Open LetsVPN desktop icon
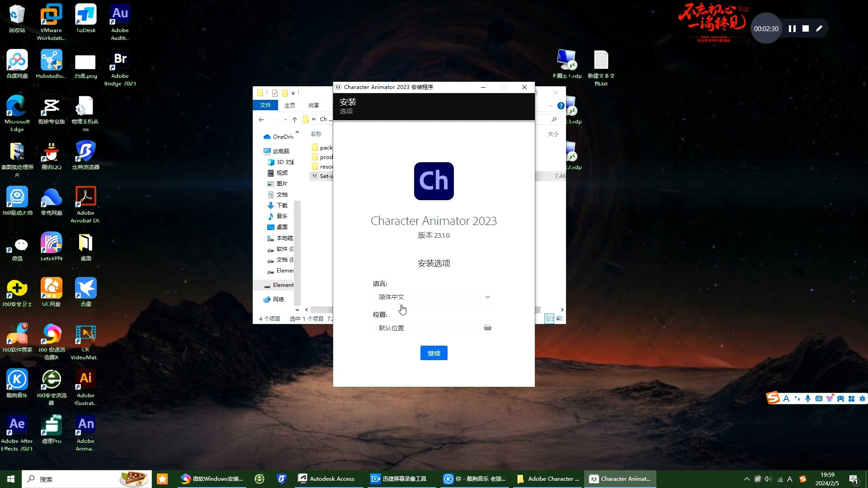Viewport: 868px width, 488px height. tap(51, 247)
